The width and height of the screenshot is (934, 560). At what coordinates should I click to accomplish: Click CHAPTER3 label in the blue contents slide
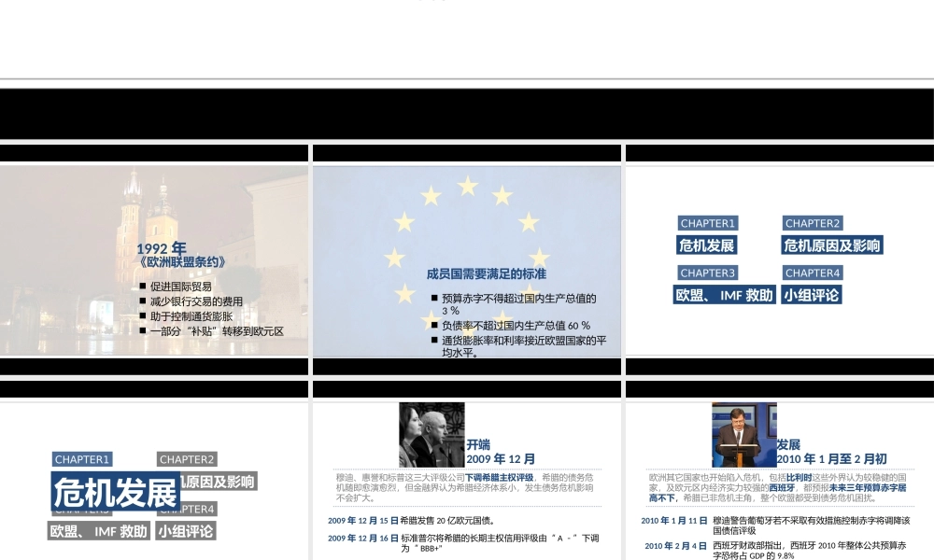708,273
